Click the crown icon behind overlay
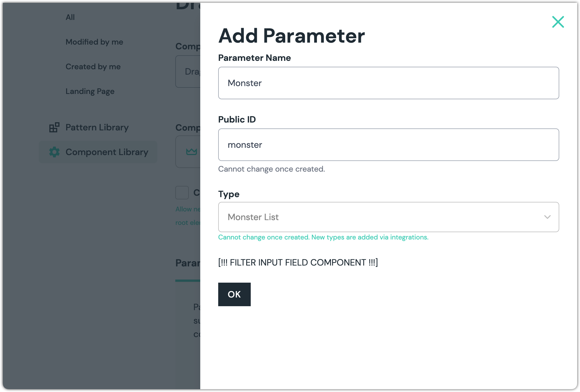Image resolution: width=580 pixels, height=392 pixels. coord(192,152)
